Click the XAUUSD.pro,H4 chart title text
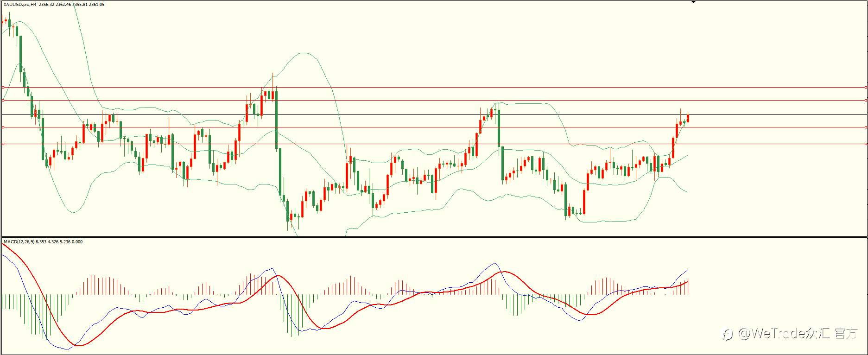Viewport: 868px width, 355px height. pyautogui.click(x=19, y=5)
